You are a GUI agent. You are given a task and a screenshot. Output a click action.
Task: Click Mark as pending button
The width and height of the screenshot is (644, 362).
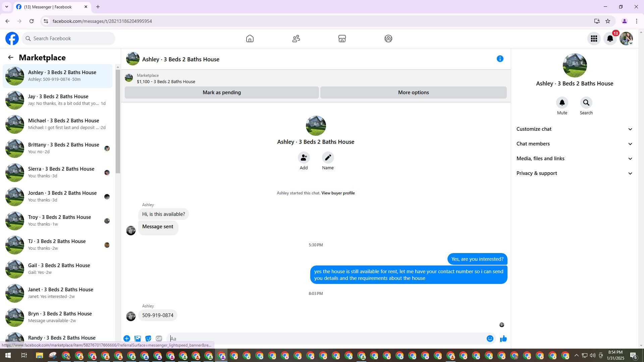point(222,93)
